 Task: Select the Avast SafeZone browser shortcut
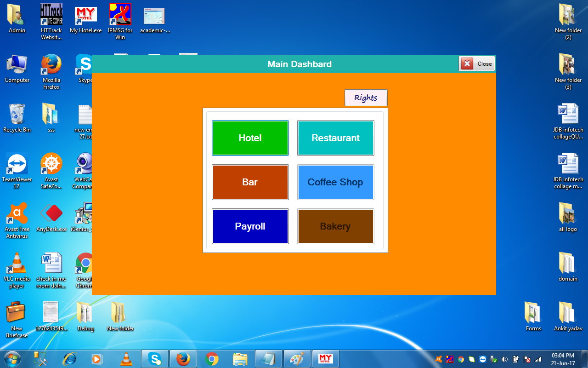(x=51, y=171)
